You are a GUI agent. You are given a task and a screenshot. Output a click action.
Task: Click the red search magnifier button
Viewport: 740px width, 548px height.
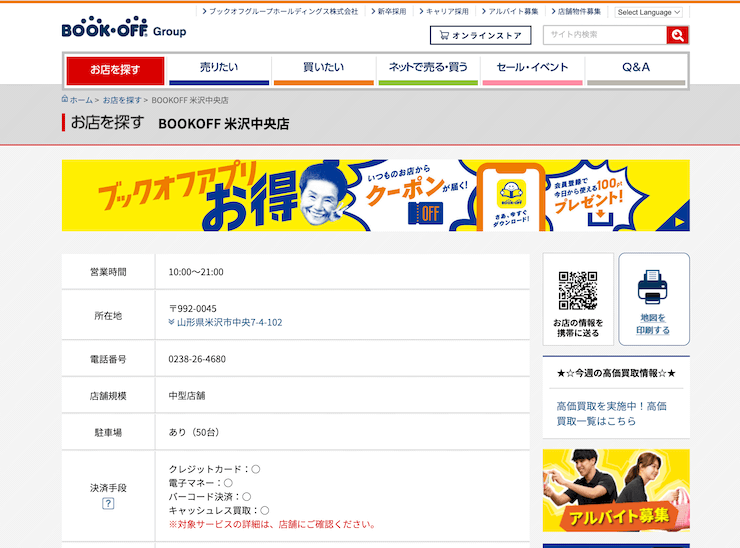coord(677,35)
